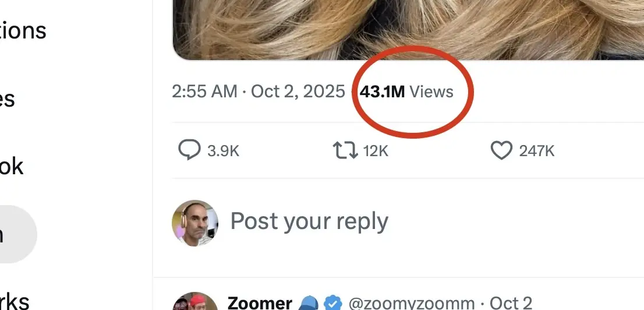Click the 43.1M Views count
This screenshot has height=310, width=644.
pos(406,92)
